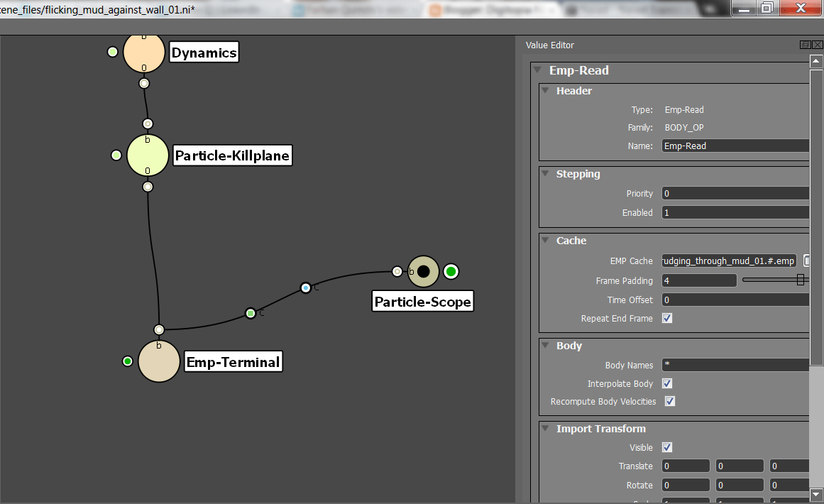The width and height of the screenshot is (824, 504).
Task: Open file browser next to EMP Cache
Action: point(806,261)
